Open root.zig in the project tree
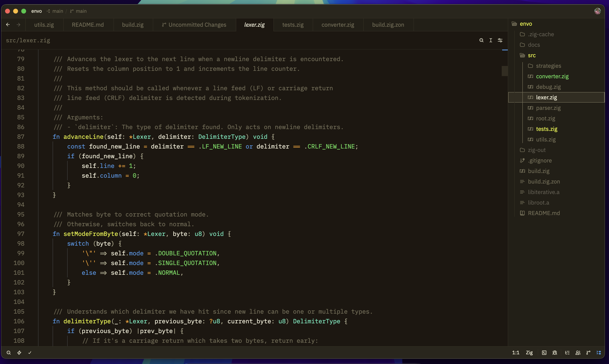609x364 pixels. click(x=557, y=119)
